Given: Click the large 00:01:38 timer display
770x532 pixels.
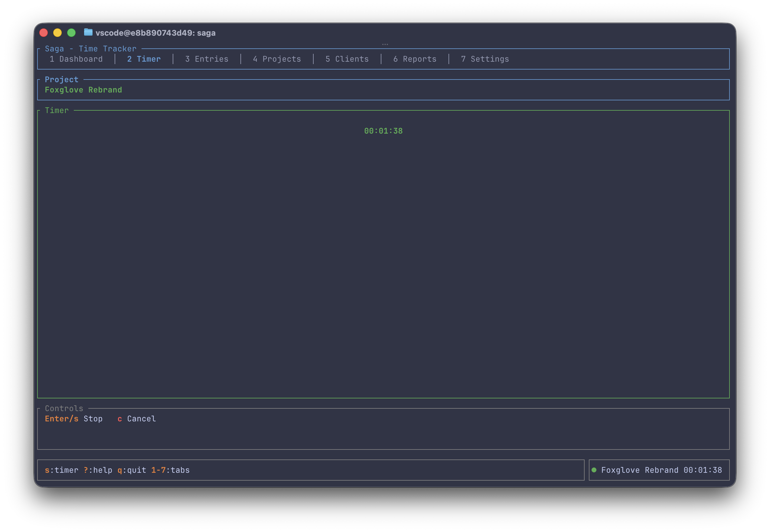Looking at the screenshot, I should pyautogui.click(x=383, y=131).
